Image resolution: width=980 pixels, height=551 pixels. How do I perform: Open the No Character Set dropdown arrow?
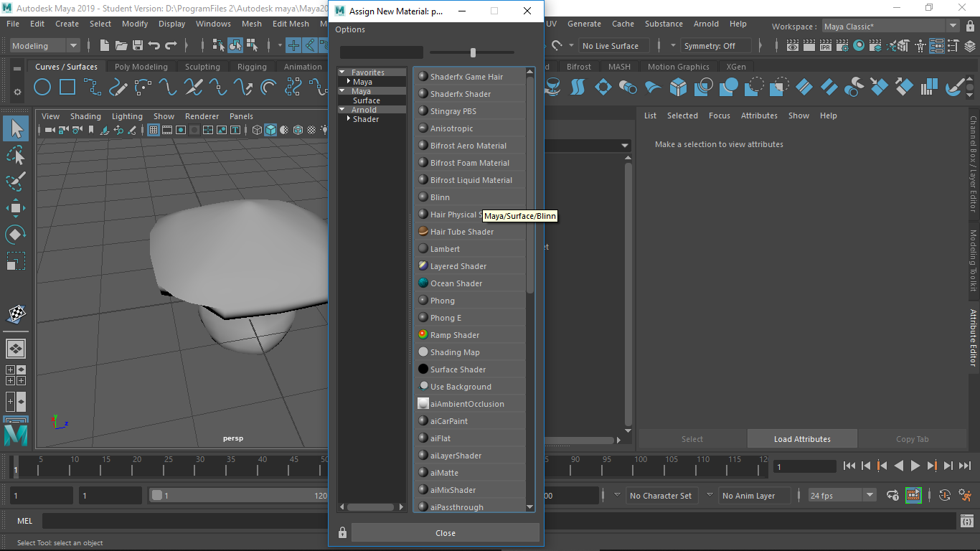pyautogui.click(x=617, y=495)
